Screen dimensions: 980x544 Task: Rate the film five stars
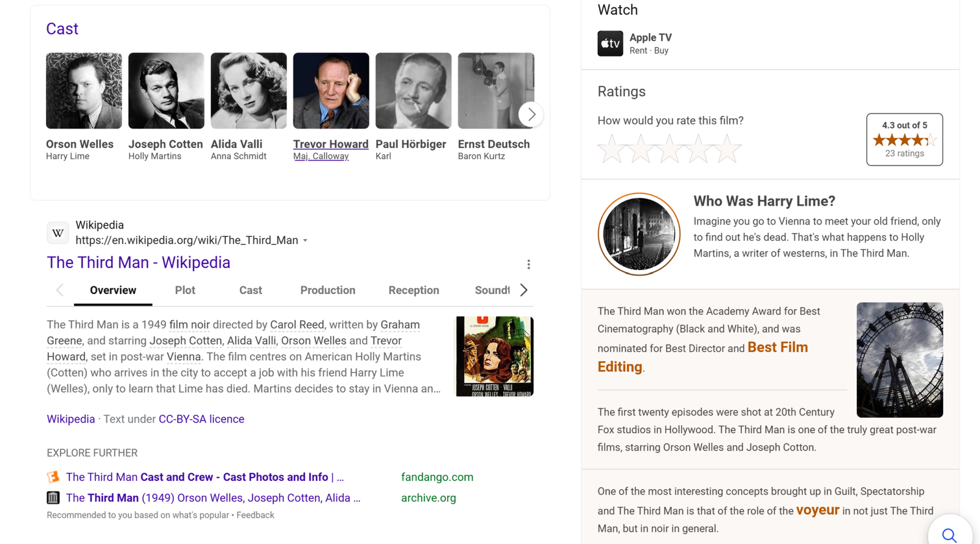(728, 149)
